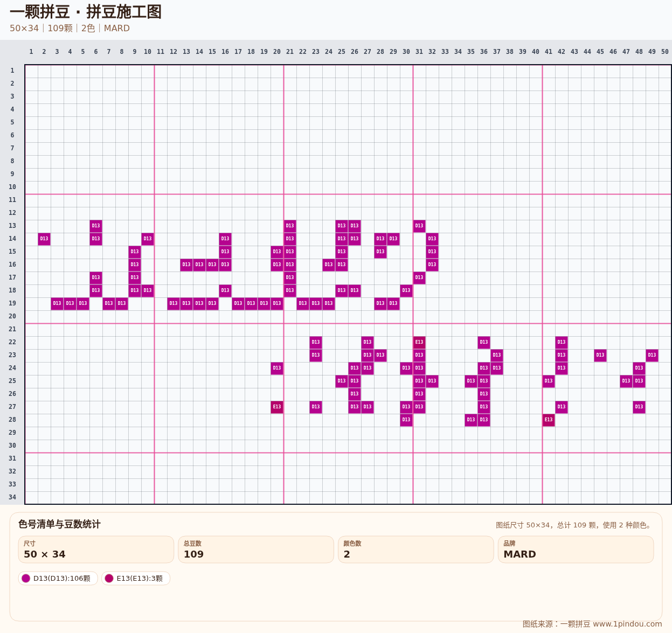Click the D13 bead at row 18, column 16
This screenshot has height=633, width=672.
tap(225, 290)
